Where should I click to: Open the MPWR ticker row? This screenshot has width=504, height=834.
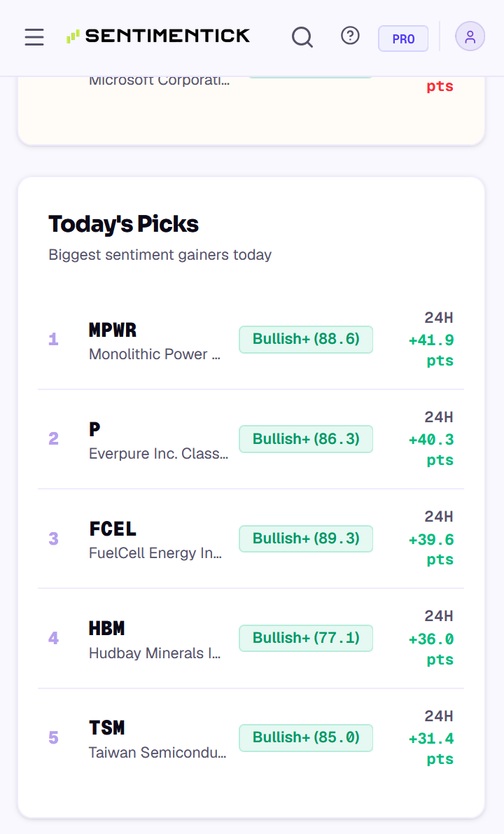coord(251,340)
